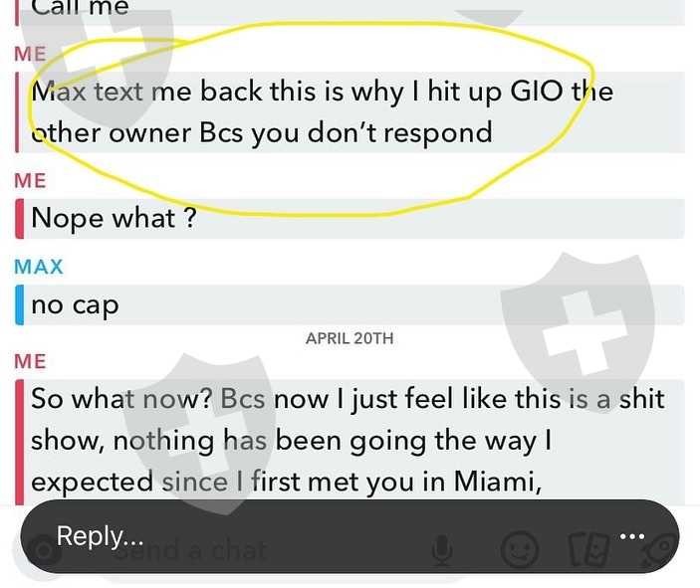700x588 pixels.
Task: Tap the microphone voice note icon
Action: pyautogui.click(x=442, y=550)
